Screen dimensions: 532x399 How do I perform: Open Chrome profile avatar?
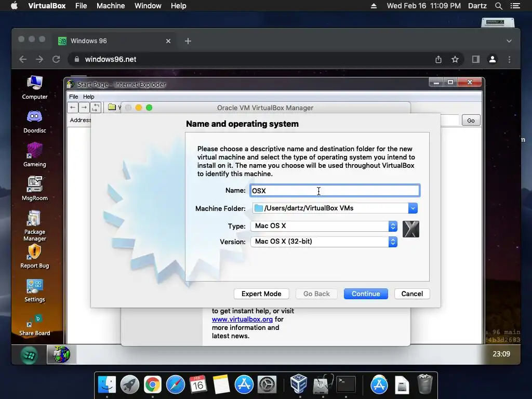(x=493, y=59)
